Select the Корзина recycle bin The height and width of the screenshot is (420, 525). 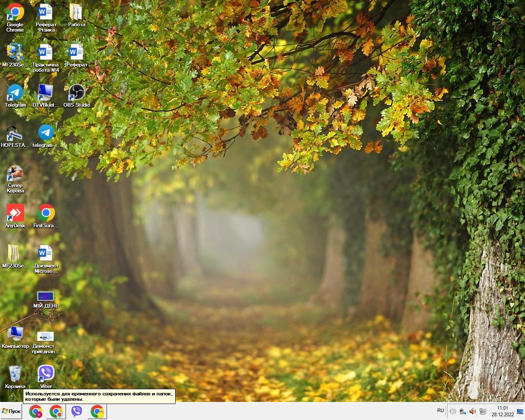(15, 377)
